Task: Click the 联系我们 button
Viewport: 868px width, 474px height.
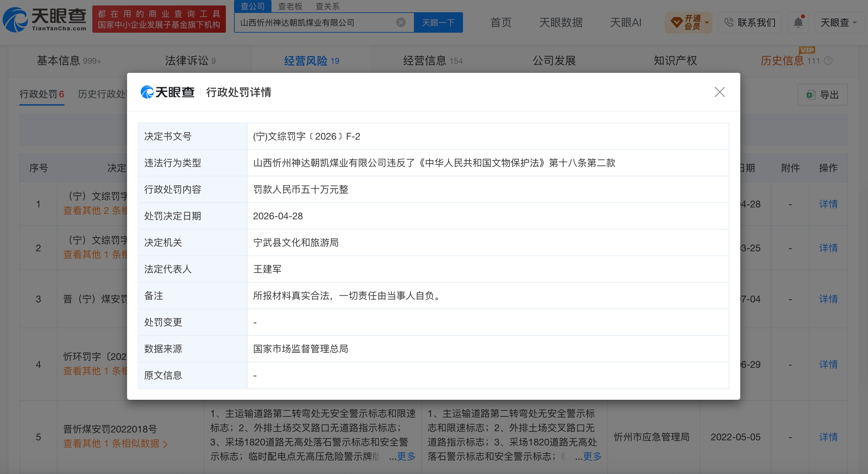Action: tap(749, 22)
